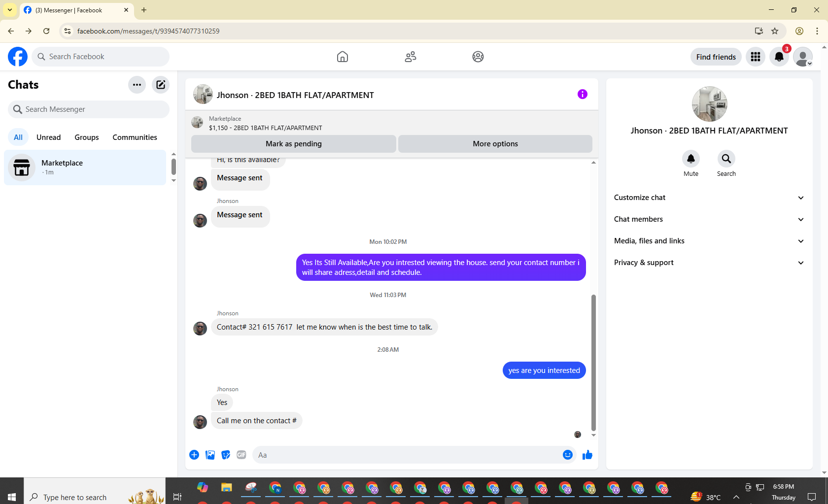Screen dimensions: 828x504
Task: Open Jhonson conversation header title
Action: (x=295, y=95)
